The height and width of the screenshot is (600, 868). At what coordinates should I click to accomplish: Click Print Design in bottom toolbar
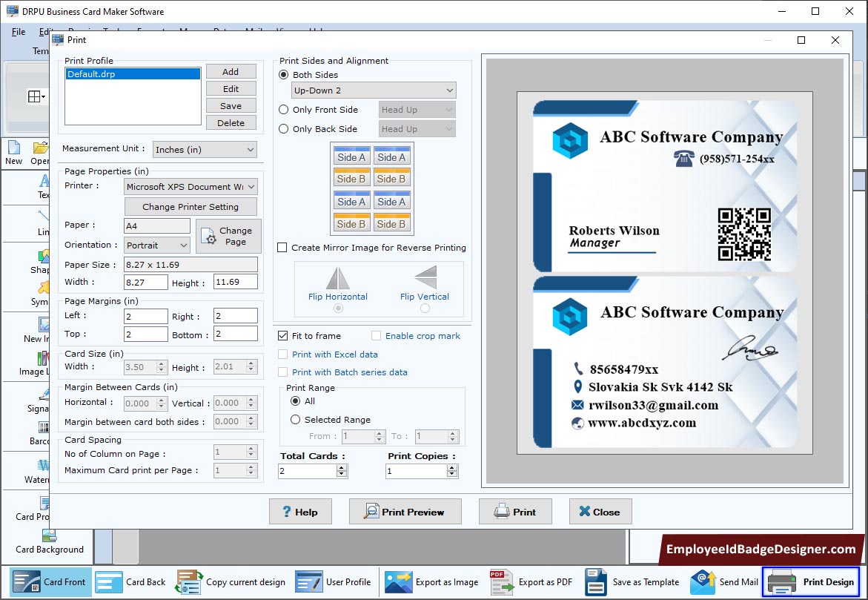(x=811, y=581)
